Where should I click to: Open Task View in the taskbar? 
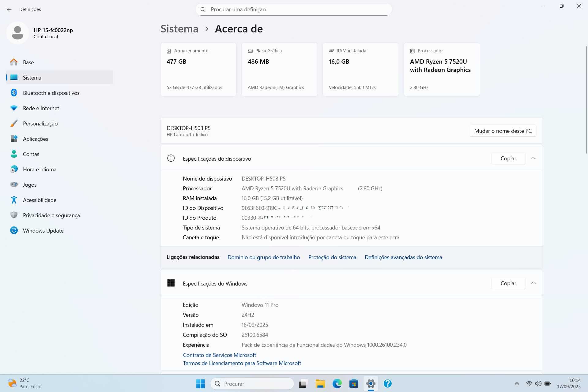point(303,383)
